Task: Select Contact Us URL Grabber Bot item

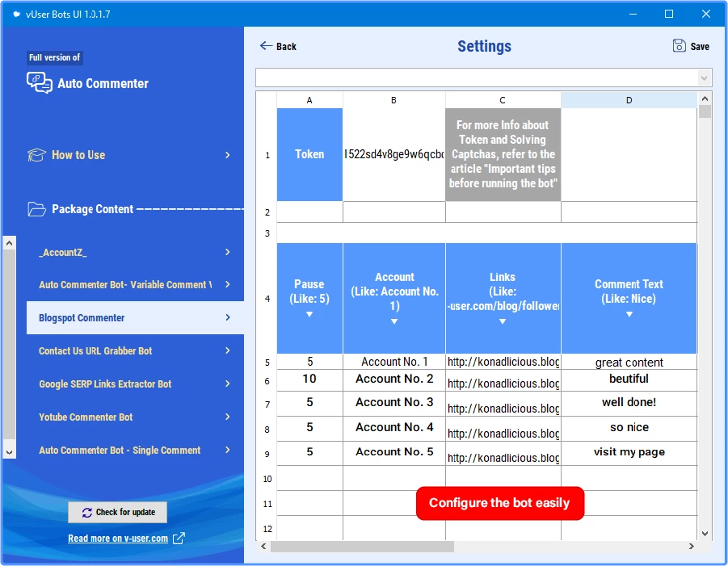Action: pyautogui.click(x=135, y=350)
